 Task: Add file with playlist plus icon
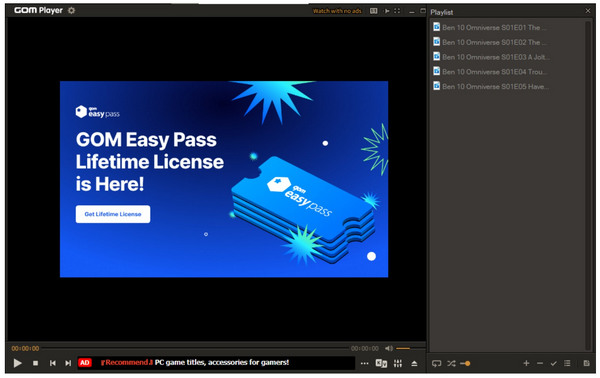coord(527,363)
